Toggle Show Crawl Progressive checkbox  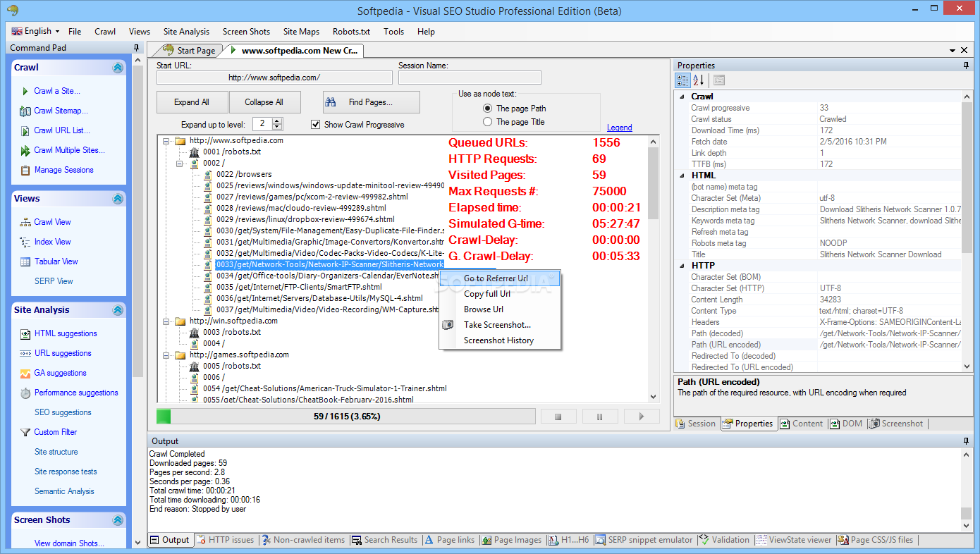(315, 125)
